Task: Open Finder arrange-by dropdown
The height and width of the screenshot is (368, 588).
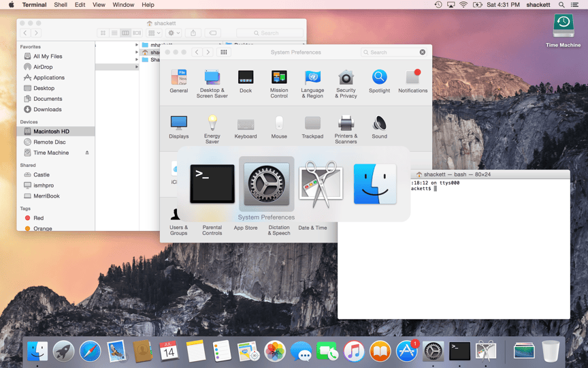Action: coord(154,33)
